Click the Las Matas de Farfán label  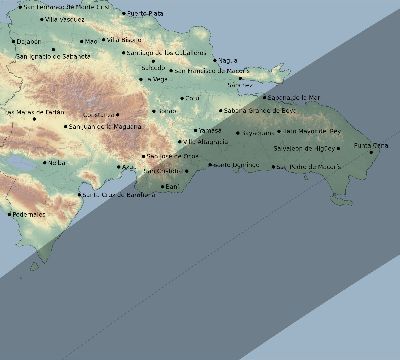(35, 112)
